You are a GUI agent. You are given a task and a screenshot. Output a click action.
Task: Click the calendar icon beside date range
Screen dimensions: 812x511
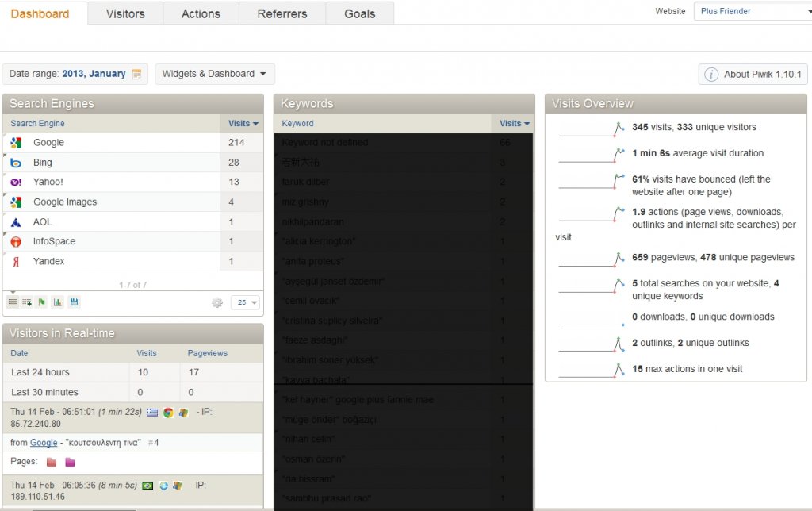click(x=136, y=74)
